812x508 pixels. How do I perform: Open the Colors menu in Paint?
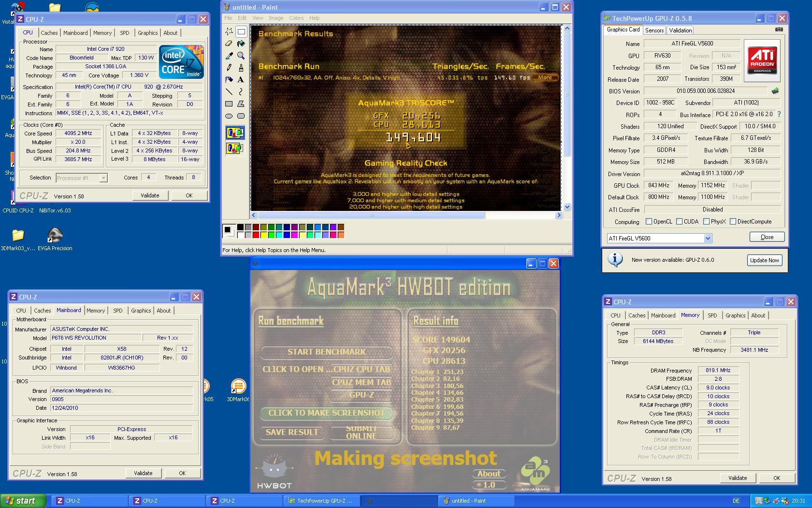point(296,18)
